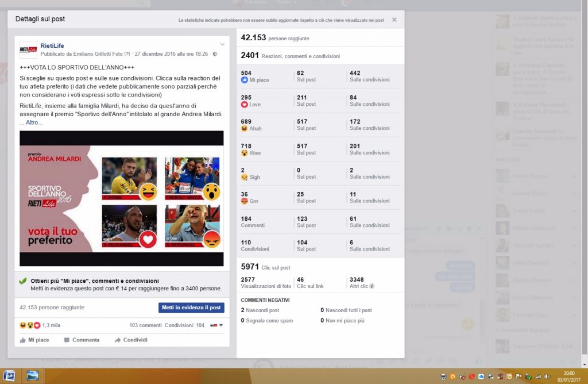The image size is (588, 384).
Task: Open the post options chevron menu
Action: coord(222,45)
